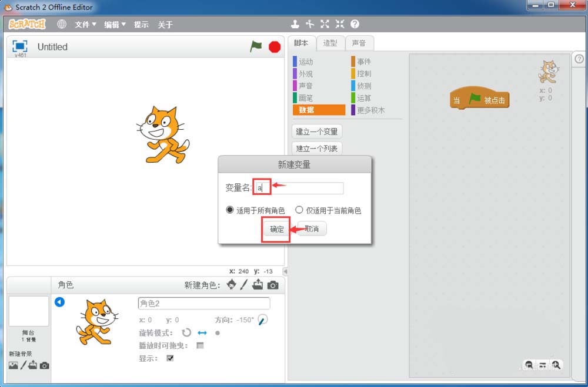Toggle full screen presentation mode icon
588x387 pixels.
[19, 46]
